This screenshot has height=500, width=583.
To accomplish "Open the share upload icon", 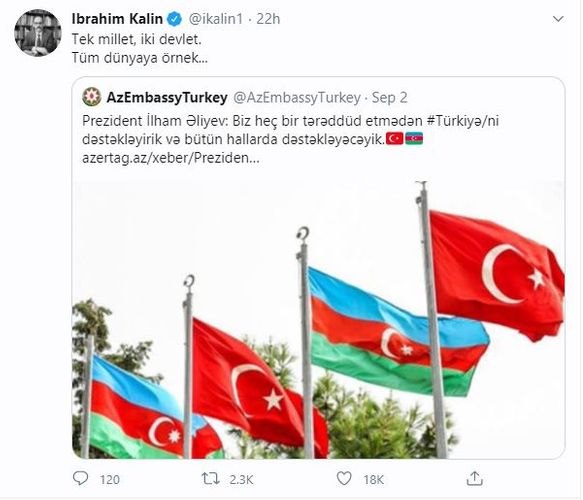I will coord(474,478).
